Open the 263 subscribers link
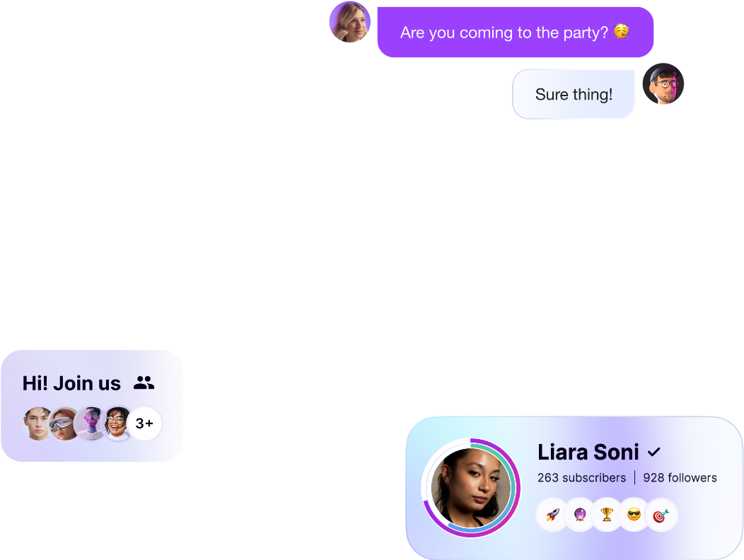 [x=582, y=478]
